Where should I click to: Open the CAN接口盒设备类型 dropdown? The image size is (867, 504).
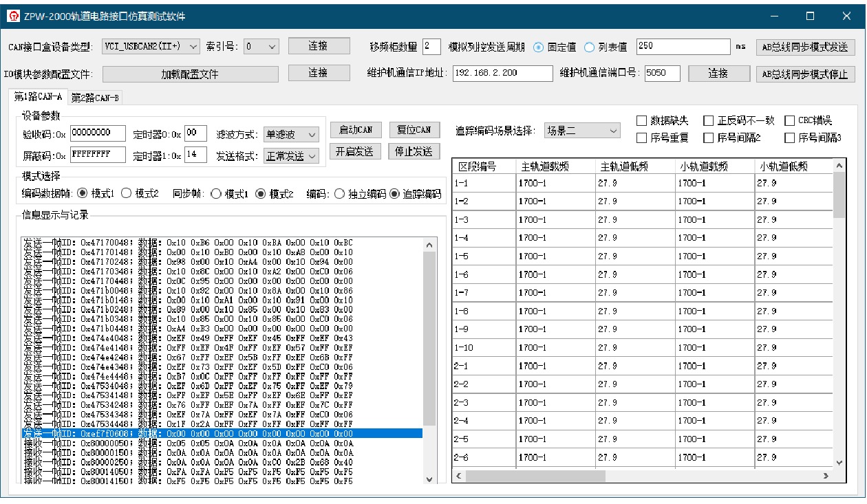(x=151, y=46)
